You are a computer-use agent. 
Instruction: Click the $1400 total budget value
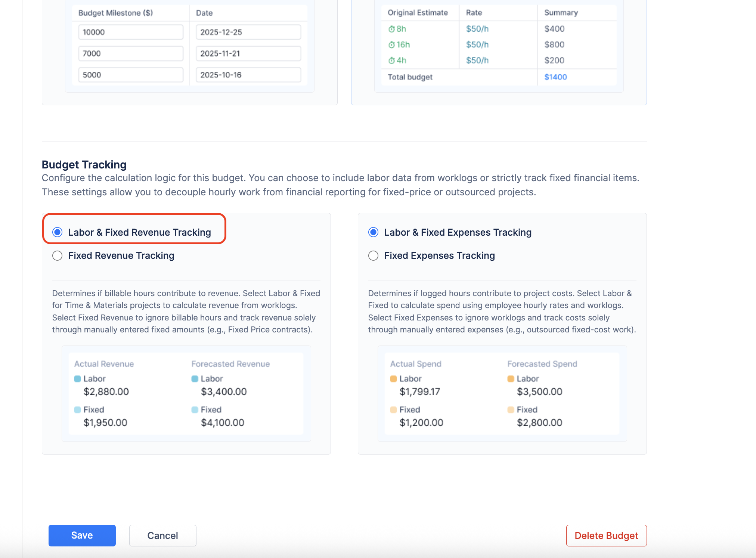(x=555, y=77)
